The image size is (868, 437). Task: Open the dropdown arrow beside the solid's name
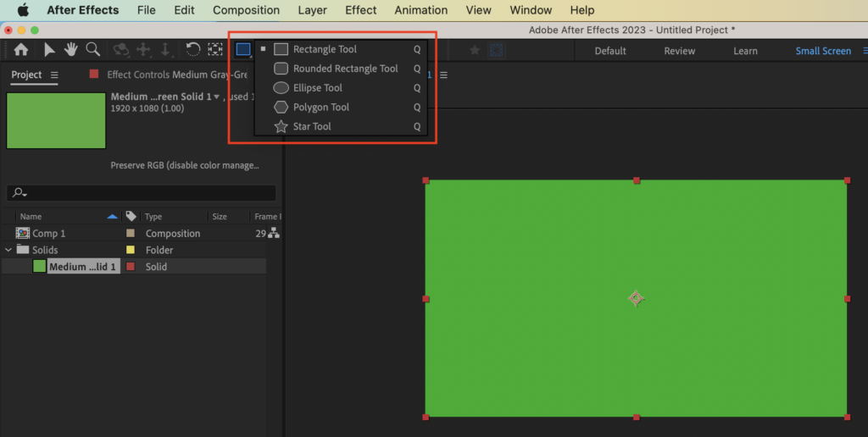point(217,97)
